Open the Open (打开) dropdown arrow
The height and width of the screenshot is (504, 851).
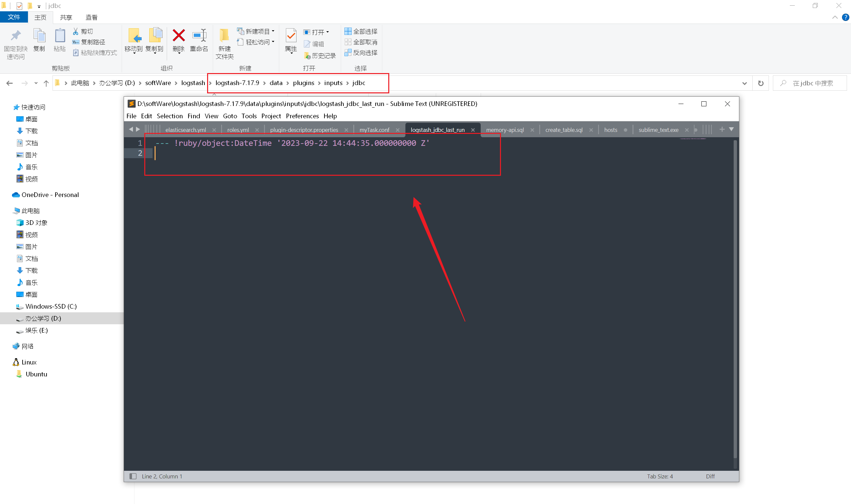pyautogui.click(x=327, y=32)
